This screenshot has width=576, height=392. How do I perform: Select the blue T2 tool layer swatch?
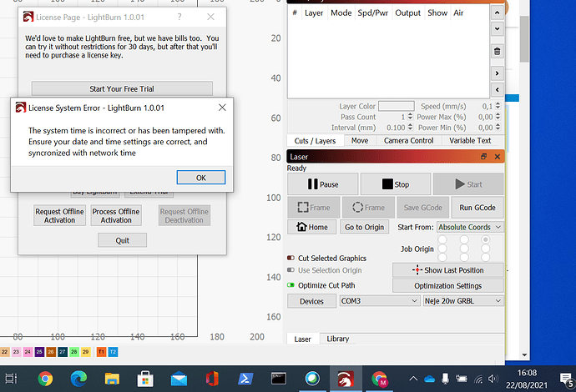point(113,352)
